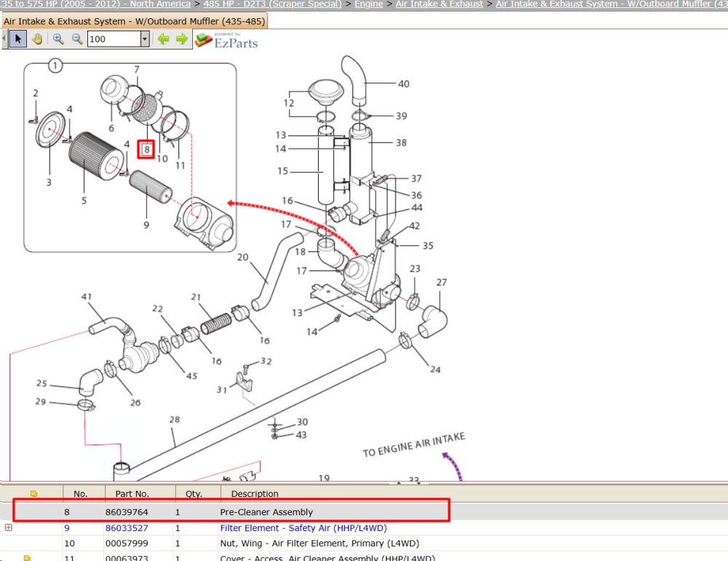Viewport: 728px width, 561px height.
Task: Click the note icon beside item 11
Action: [x=27, y=558]
